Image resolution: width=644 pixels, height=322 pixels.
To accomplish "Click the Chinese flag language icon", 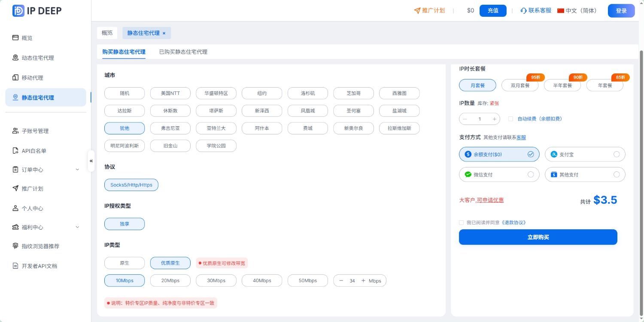I will point(560,11).
